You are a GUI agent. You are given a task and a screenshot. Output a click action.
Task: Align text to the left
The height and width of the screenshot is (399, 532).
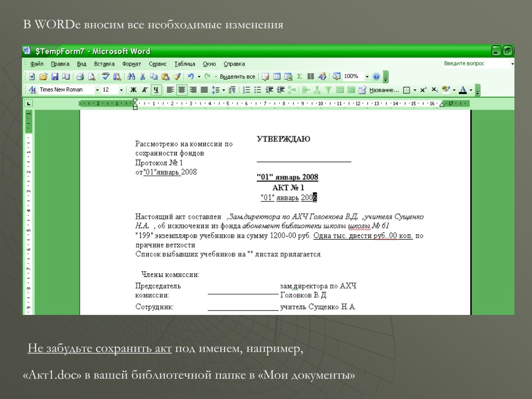click(170, 90)
